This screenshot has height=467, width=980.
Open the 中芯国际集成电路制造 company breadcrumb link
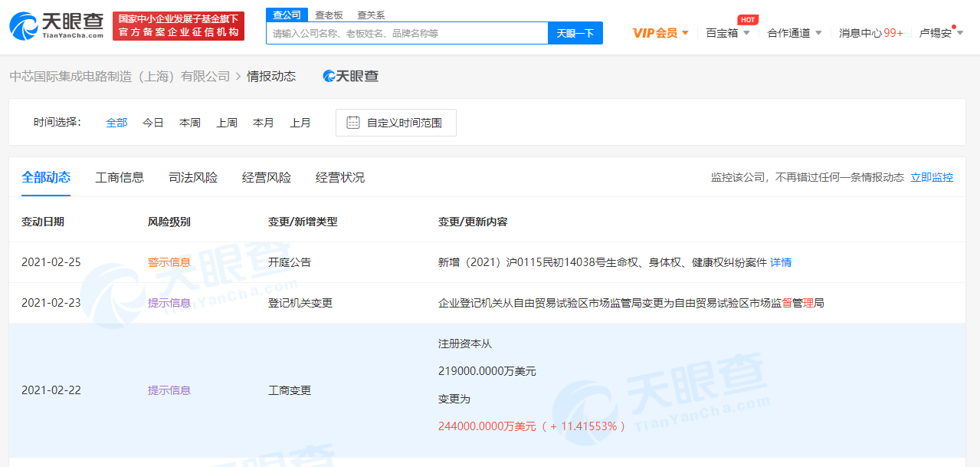[120, 76]
